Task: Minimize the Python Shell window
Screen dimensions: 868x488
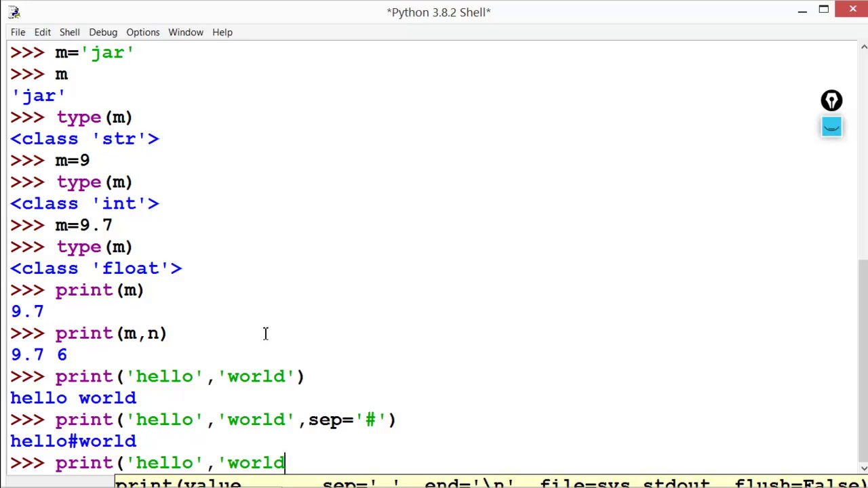Action: pyautogui.click(x=802, y=10)
